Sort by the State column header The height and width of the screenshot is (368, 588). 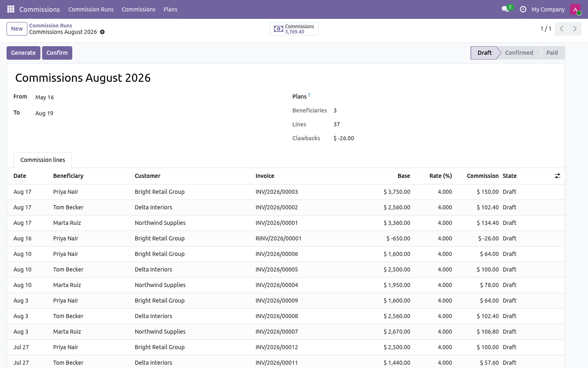[526, 176]
